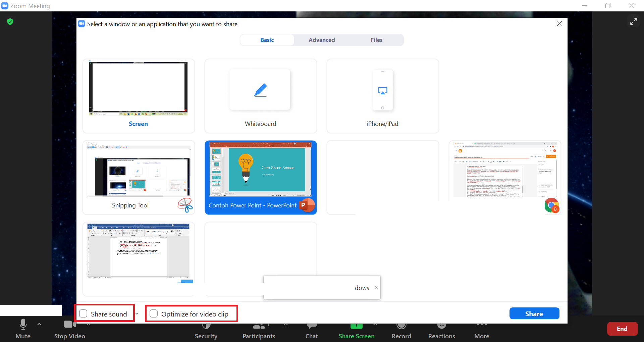Open the dropdown arrow beside Share sound

[137, 314]
